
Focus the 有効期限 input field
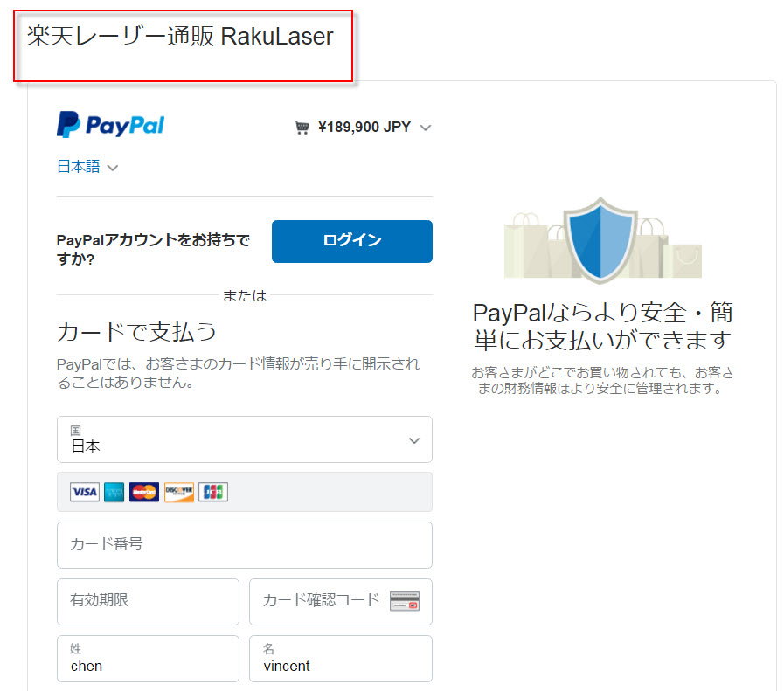click(148, 602)
